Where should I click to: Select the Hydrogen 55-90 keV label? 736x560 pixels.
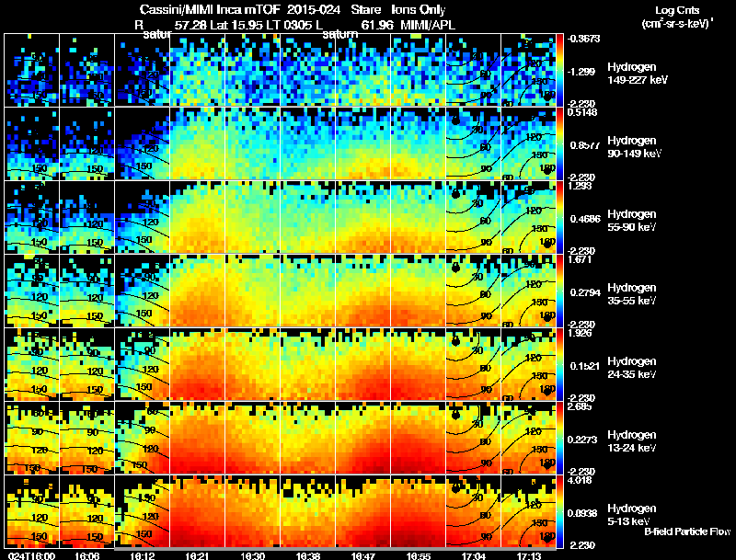coord(632,221)
